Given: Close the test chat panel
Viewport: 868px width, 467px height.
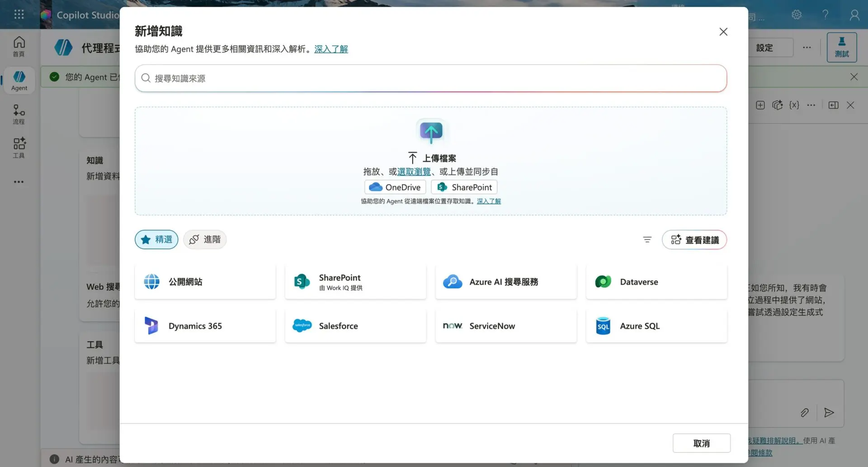Looking at the screenshot, I should tap(850, 105).
